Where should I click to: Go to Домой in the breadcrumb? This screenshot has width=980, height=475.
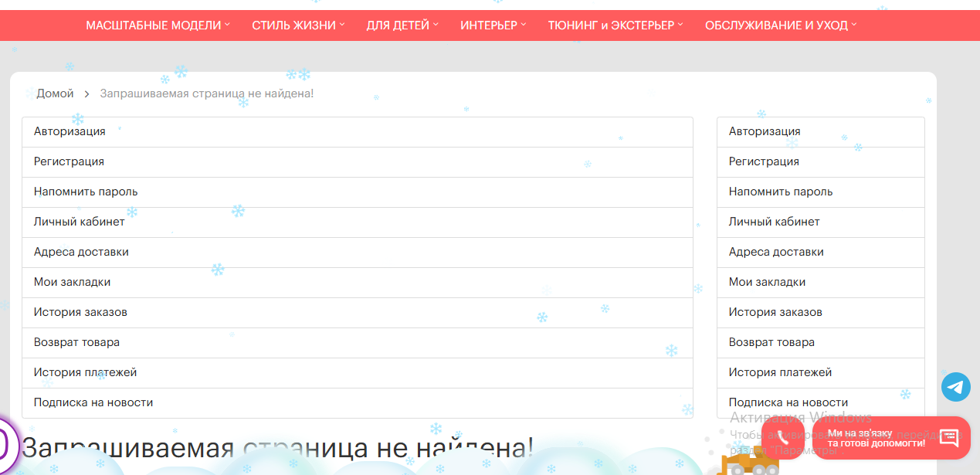(55, 93)
